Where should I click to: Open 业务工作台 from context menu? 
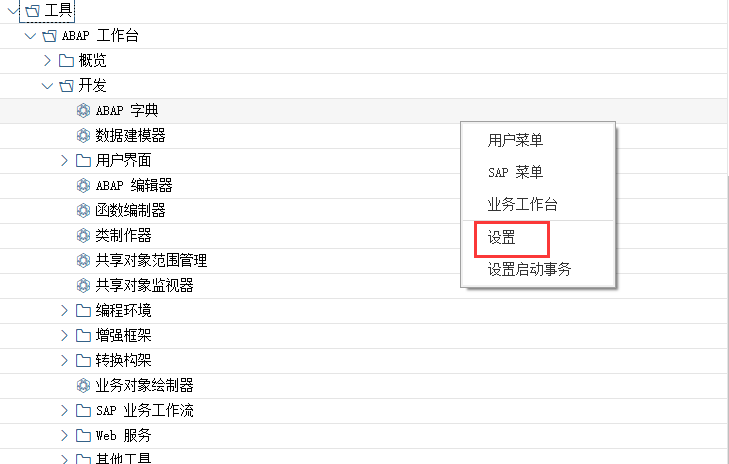pyautogui.click(x=522, y=204)
